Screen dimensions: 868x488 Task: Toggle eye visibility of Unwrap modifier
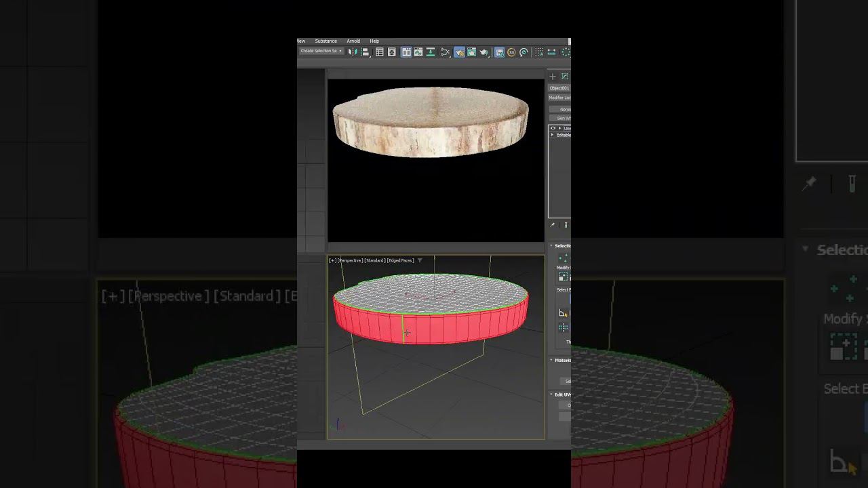point(553,128)
